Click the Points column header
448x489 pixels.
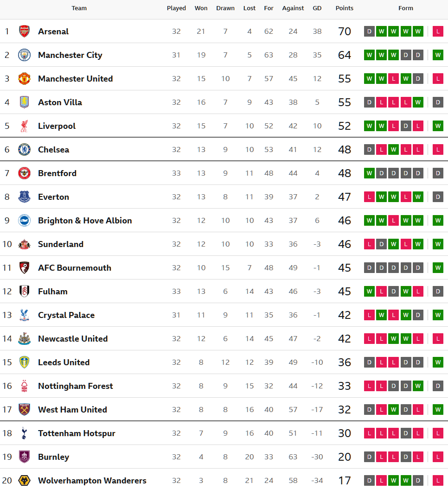click(x=344, y=8)
